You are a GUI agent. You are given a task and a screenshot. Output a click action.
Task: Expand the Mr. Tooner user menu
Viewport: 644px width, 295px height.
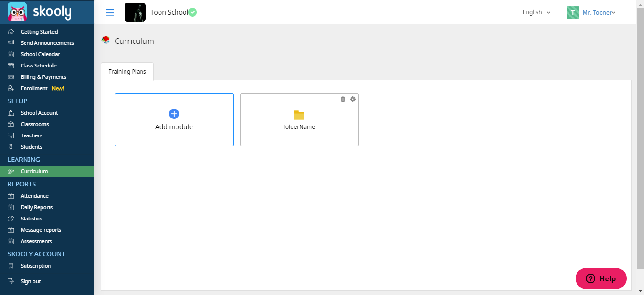click(599, 13)
